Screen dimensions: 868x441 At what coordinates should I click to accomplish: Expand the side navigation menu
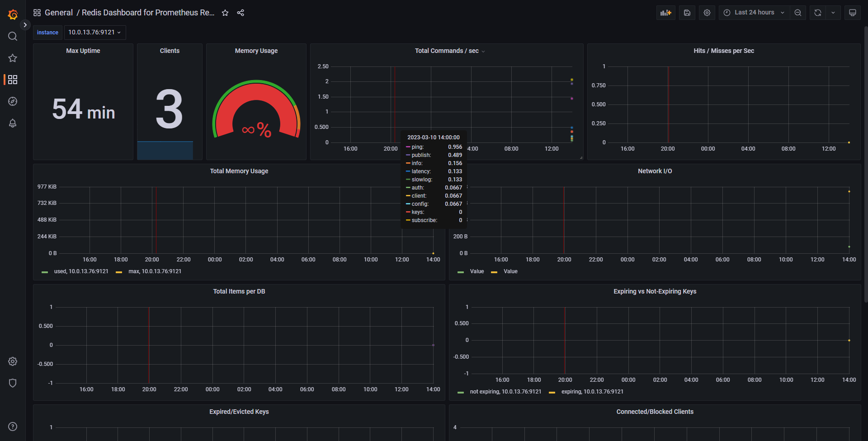(x=25, y=25)
